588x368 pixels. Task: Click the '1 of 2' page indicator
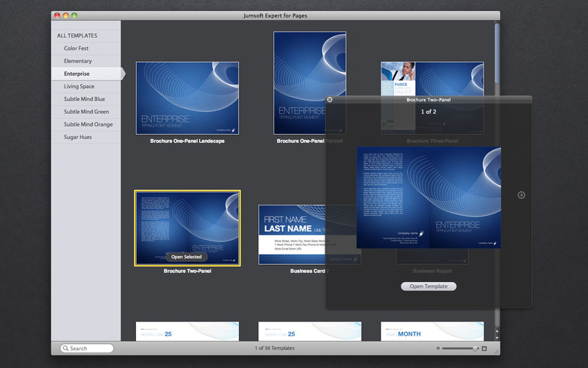pyautogui.click(x=429, y=112)
